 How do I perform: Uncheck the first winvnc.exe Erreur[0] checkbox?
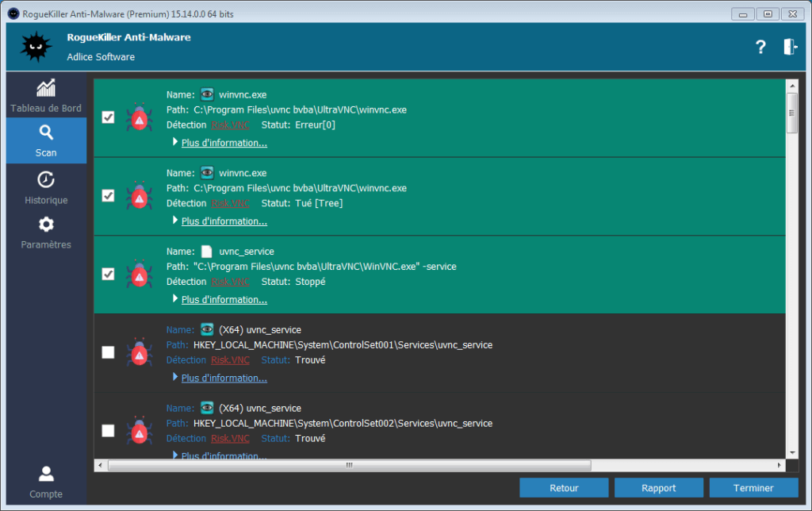109,117
